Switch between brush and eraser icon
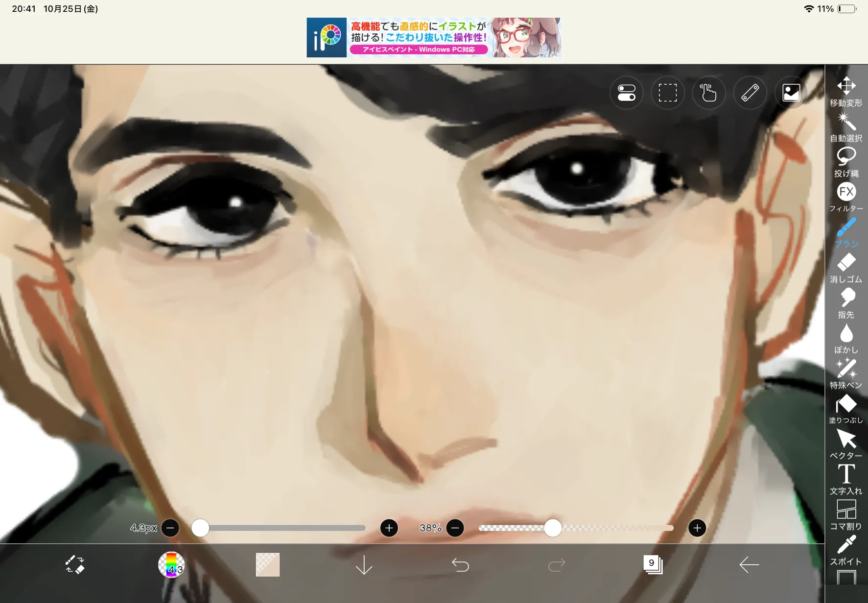The width and height of the screenshot is (868, 603). tap(75, 564)
